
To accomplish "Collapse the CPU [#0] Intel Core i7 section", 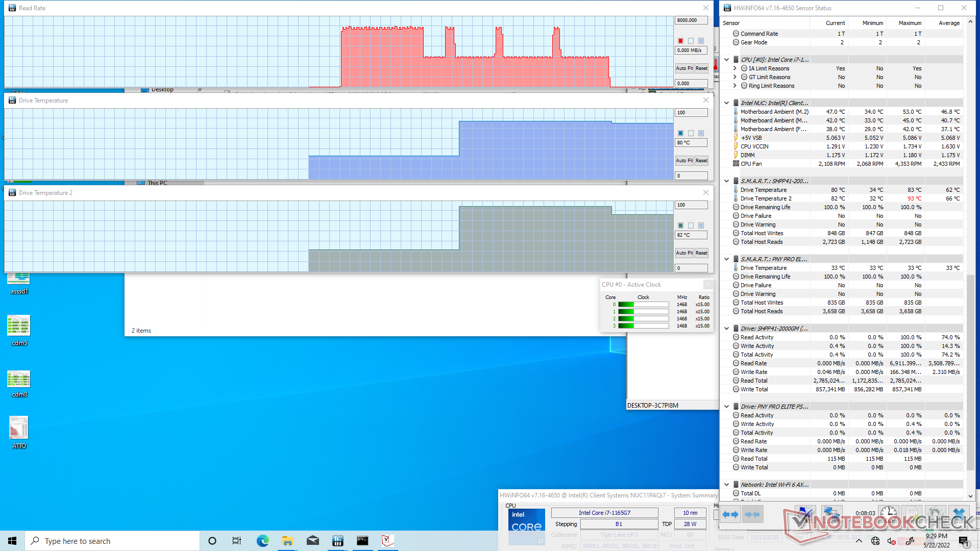I will [726, 60].
